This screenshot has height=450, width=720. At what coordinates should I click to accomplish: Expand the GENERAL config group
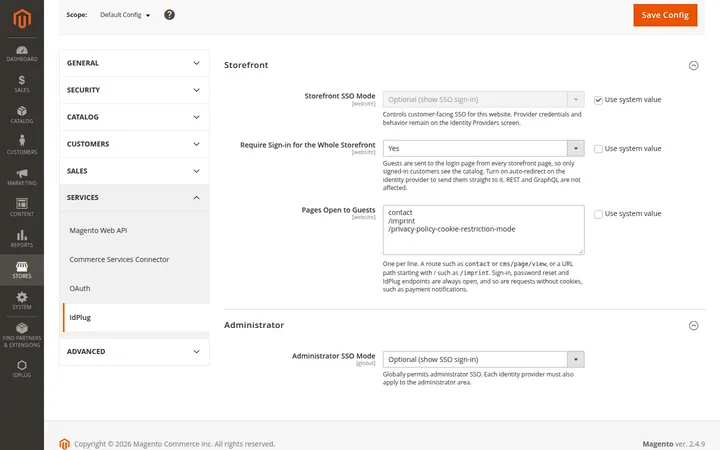point(134,63)
